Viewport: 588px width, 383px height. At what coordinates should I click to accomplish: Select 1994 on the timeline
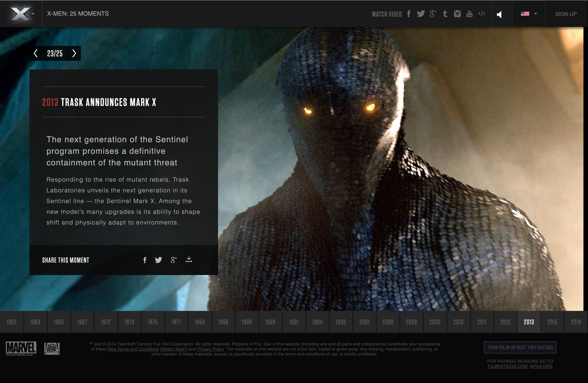(317, 322)
